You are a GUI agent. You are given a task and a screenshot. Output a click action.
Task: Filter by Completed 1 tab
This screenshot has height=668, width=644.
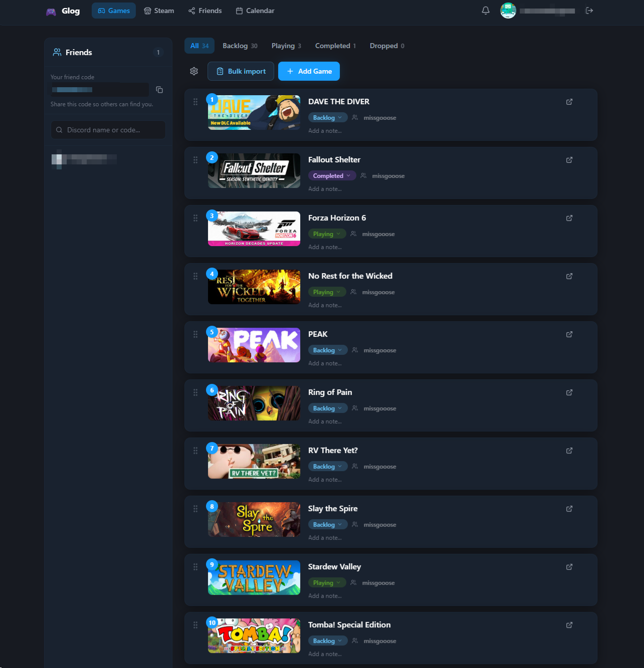(x=335, y=46)
